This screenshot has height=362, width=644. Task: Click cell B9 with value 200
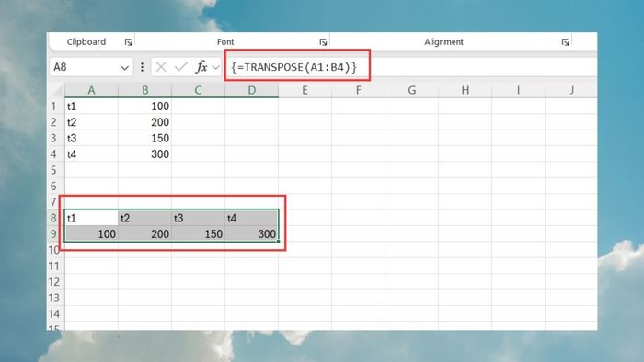(x=145, y=233)
